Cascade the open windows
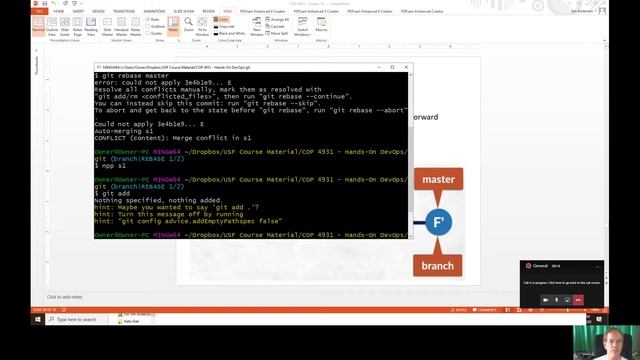The image size is (640, 360). point(275,27)
